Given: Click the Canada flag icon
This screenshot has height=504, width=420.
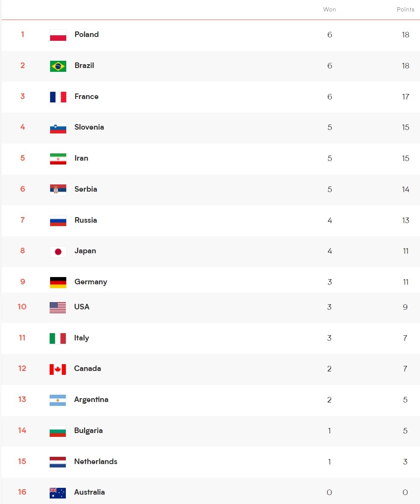Looking at the screenshot, I should 58,369.
